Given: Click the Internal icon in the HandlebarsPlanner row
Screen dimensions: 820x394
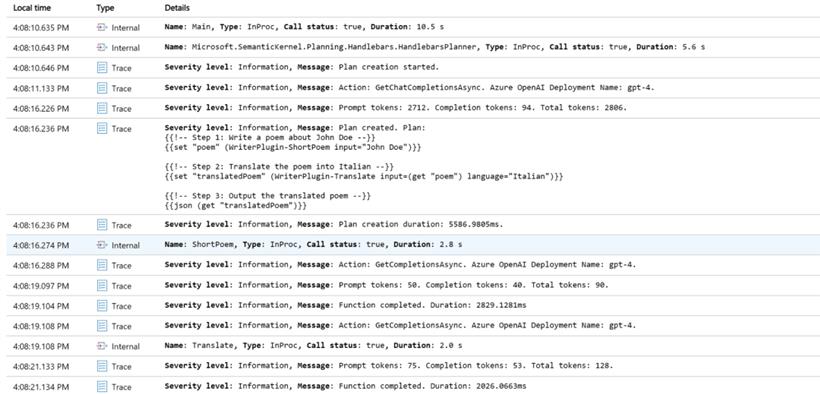Looking at the screenshot, I should (x=102, y=48).
